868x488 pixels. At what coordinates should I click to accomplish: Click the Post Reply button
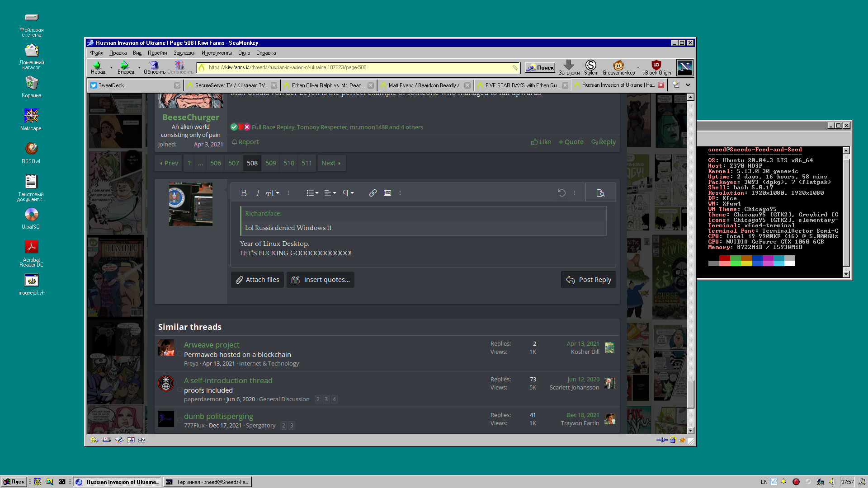tap(589, 280)
